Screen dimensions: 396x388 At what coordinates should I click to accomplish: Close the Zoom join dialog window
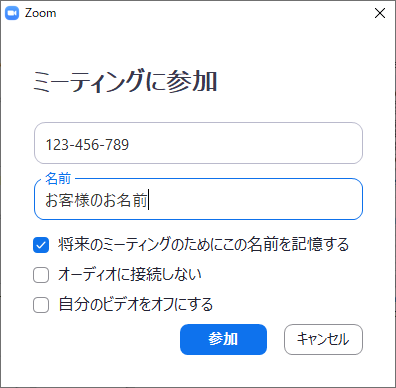coord(380,13)
